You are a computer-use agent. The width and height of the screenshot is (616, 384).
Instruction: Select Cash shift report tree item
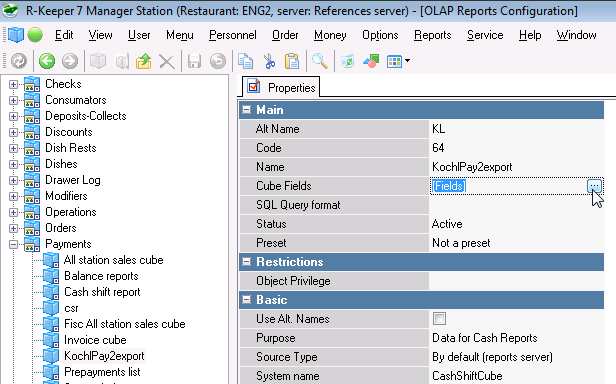pos(102,292)
